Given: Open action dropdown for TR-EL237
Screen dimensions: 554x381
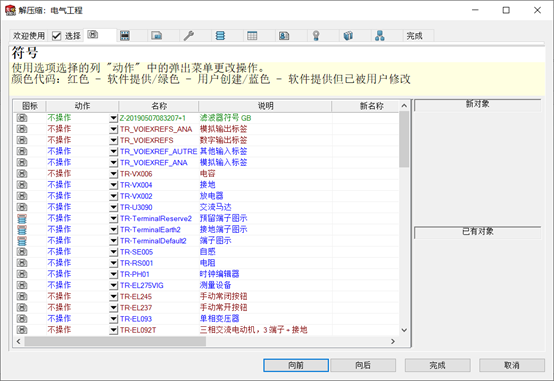Looking at the screenshot, I should pyautogui.click(x=113, y=307).
